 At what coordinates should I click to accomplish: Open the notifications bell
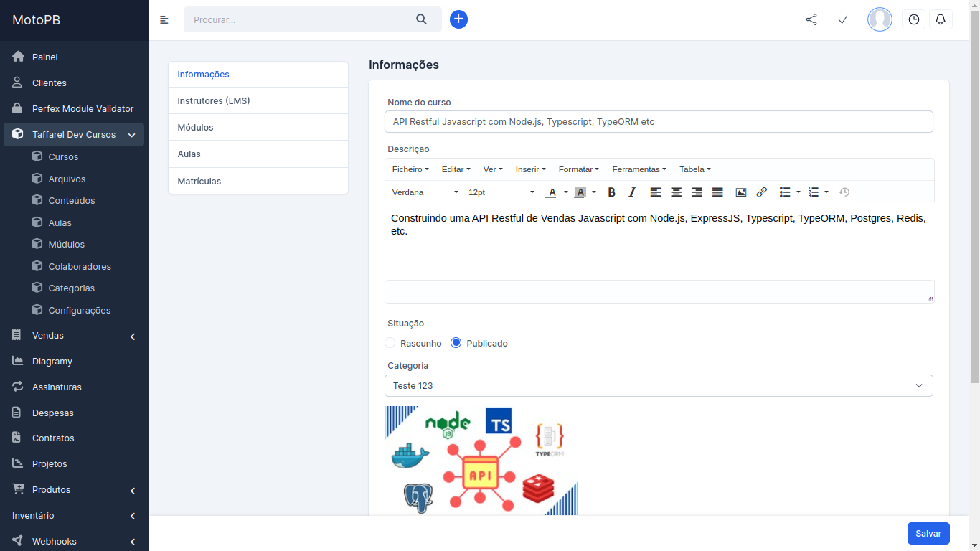pyautogui.click(x=941, y=19)
